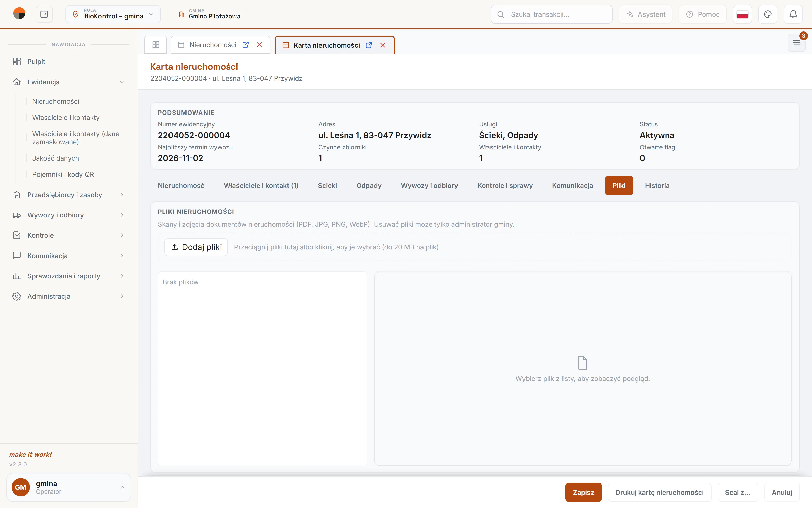Open the Kontrole i sprawy tab

tap(505, 185)
